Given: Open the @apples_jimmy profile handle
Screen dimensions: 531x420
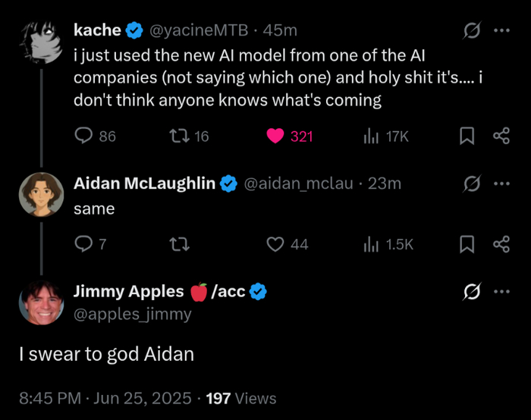Looking at the screenshot, I should point(133,314).
